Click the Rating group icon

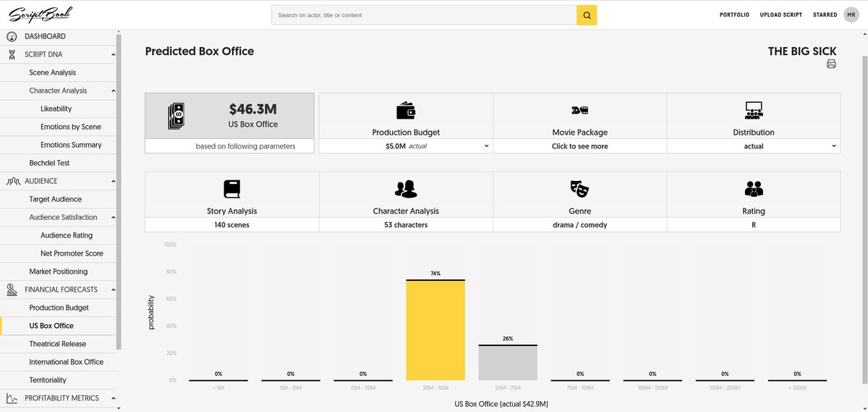[x=754, y=190]
